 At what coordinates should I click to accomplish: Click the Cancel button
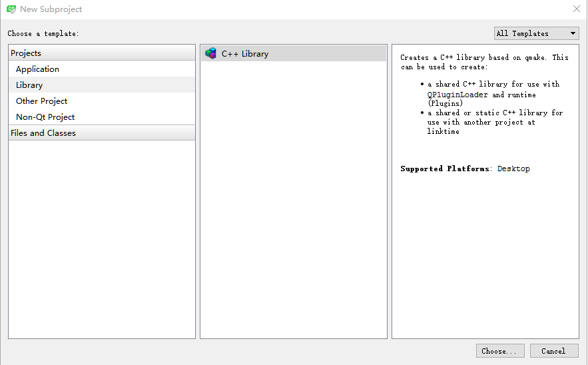554,351
